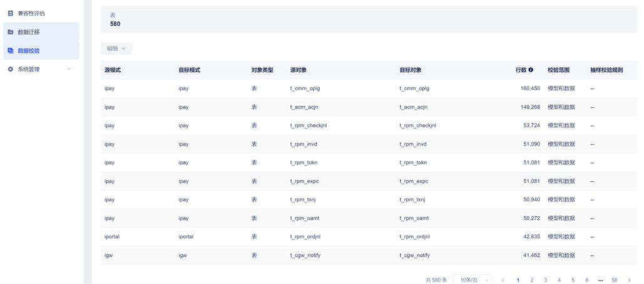
Task: Click source object t_rpm_oamt
Action: (304, 218)
